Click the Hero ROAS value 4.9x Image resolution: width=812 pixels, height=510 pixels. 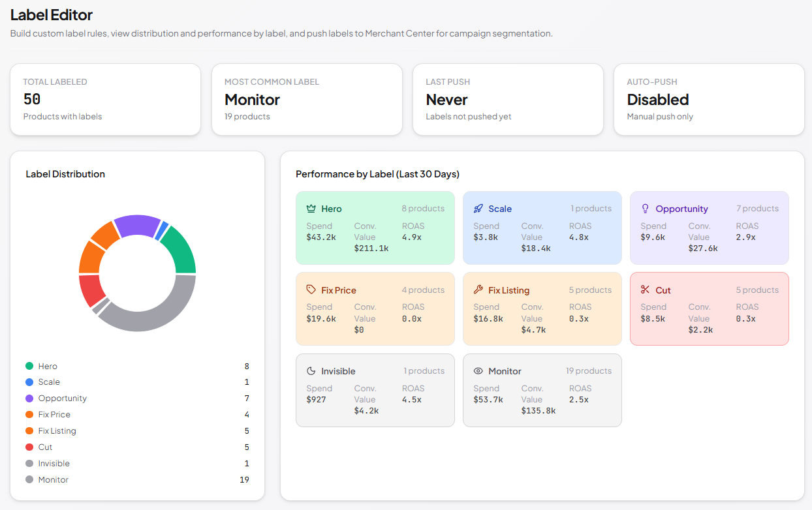point(413,237)
